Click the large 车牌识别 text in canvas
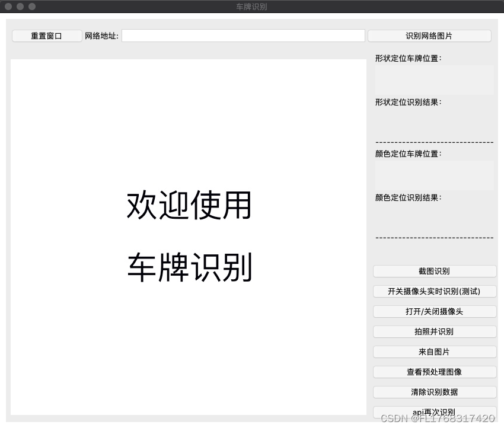Viewport: 504px width, 428px height. point(190,267)
